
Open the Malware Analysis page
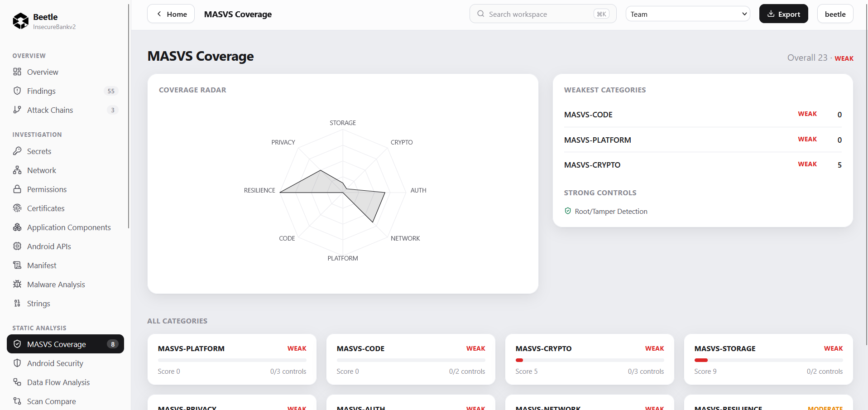click(x=65, y=284)
